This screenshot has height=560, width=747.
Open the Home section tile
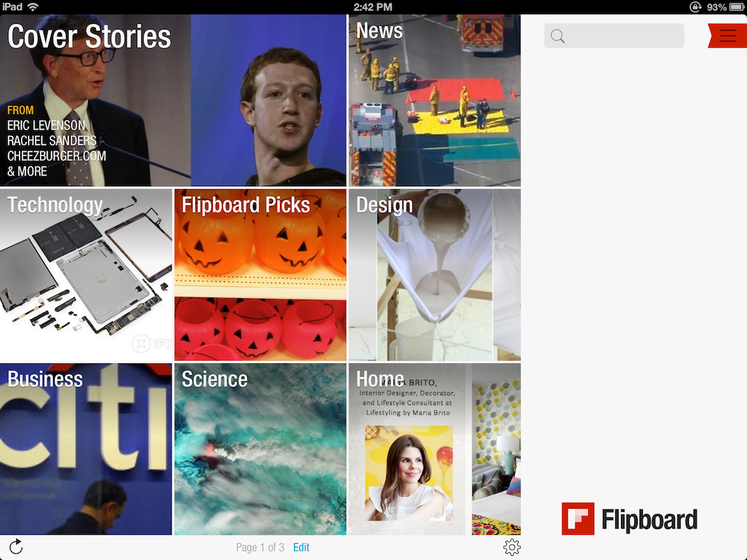[x=435, y=449]
